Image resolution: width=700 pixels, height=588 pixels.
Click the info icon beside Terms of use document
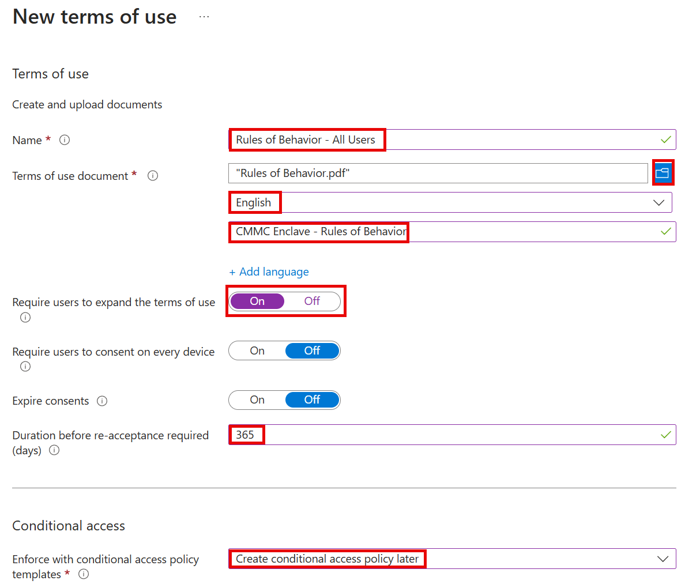coord(152,175)
